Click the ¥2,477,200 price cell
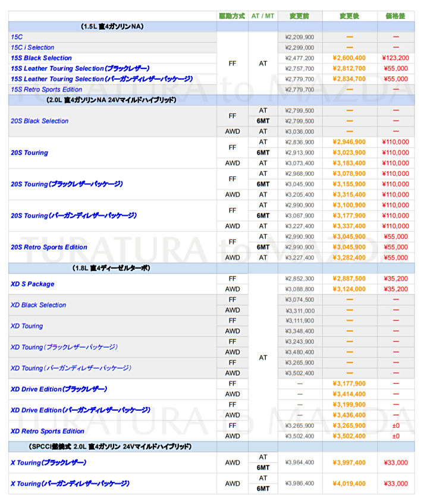The width and height of the screenshot is (424, 504). pyautogui.click(x=300, y=58)
